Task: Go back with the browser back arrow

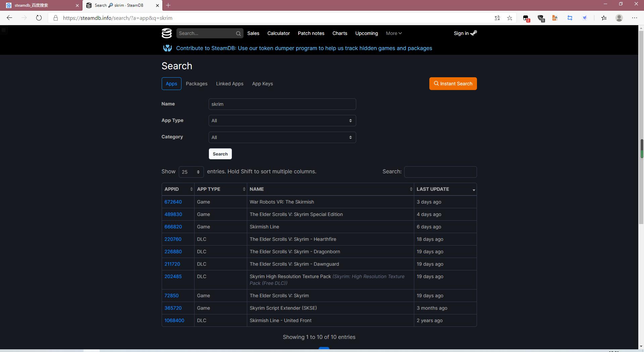Action: 9,18
